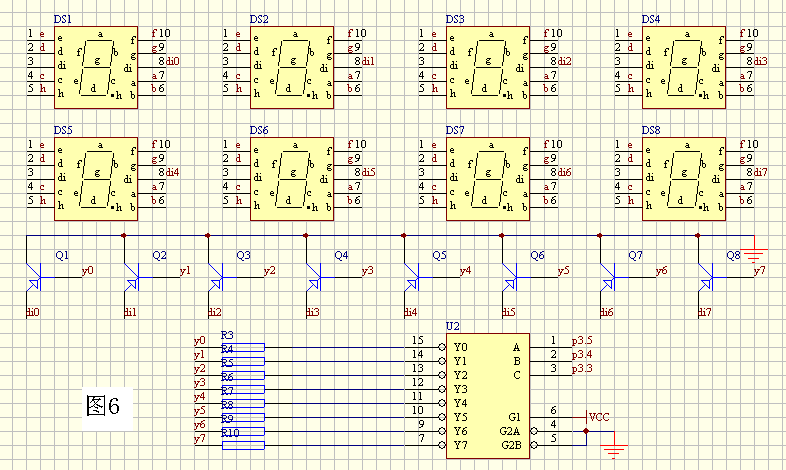Pick the Q1 transistor symbol
The height and width of the screenshot is (470, 786).
coord(36,277)
